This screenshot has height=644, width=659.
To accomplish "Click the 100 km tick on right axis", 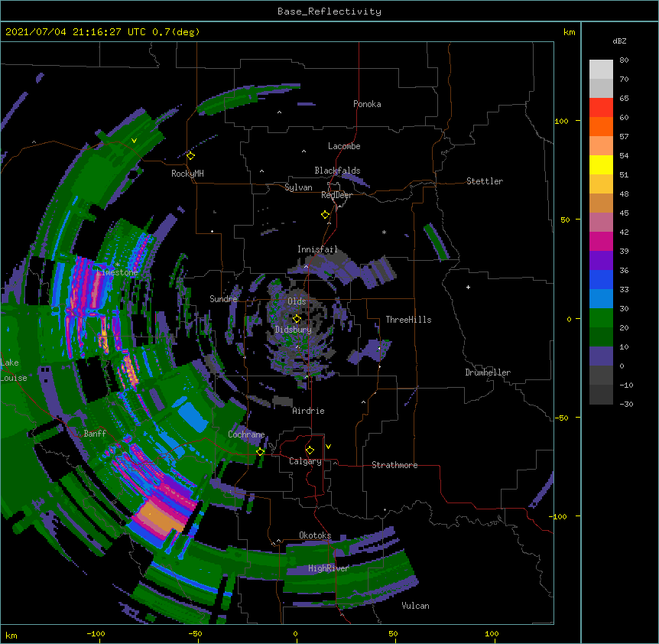I will pyautogui.click(x=561, y=121).
